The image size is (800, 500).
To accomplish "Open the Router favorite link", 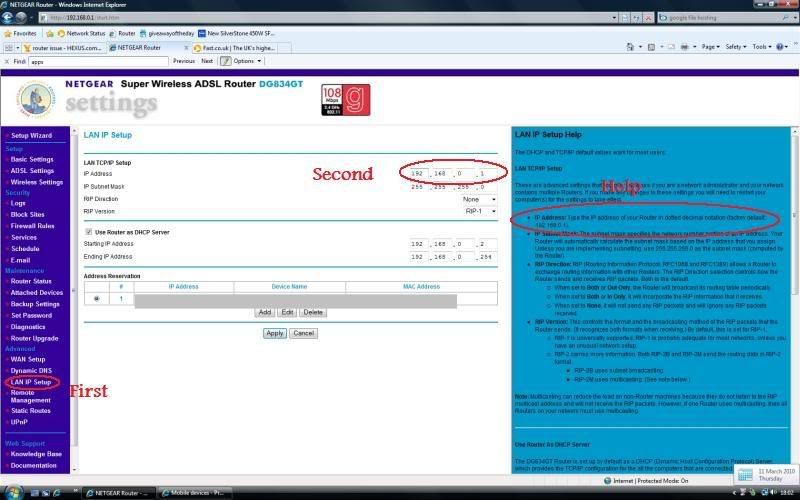I will [122, 33].
